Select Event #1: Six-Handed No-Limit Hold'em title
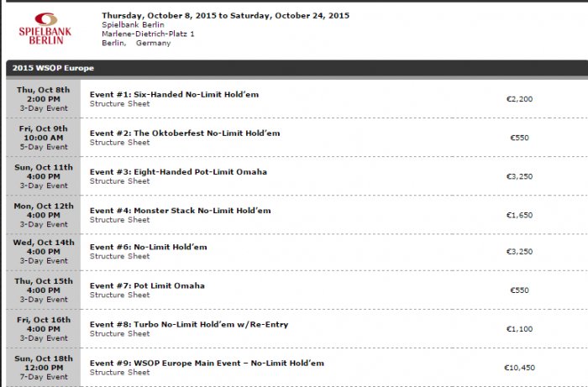 174,94
